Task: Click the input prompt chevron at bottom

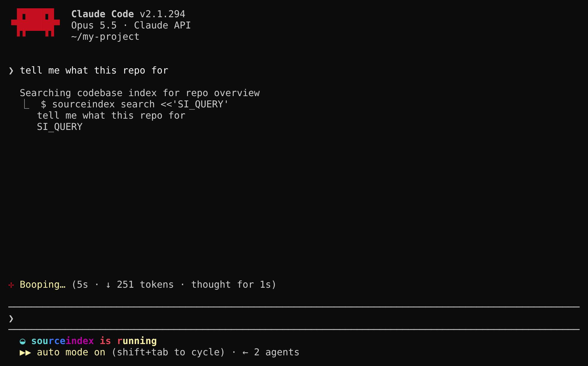Action: (11, 319)
